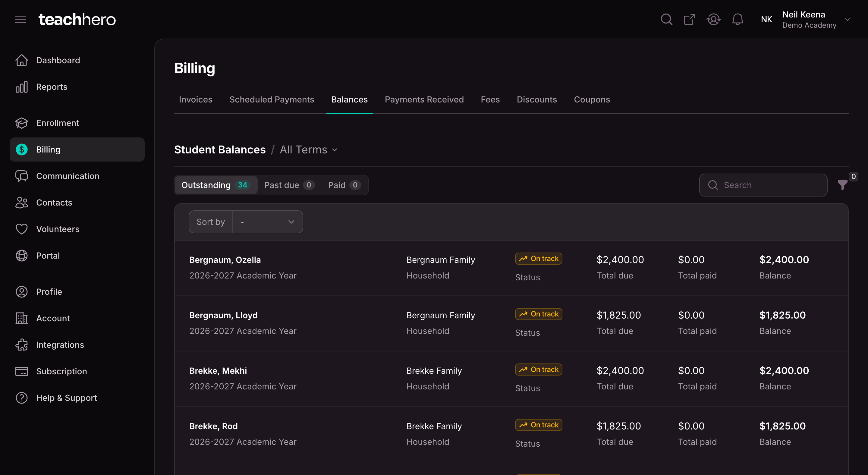Click the Help & Support question icon

pos(22,398)
